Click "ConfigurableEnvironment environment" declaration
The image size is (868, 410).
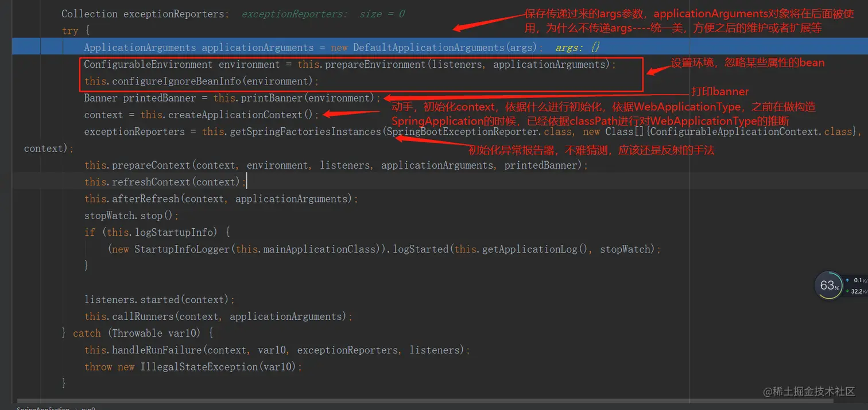(x=182, y=65)
